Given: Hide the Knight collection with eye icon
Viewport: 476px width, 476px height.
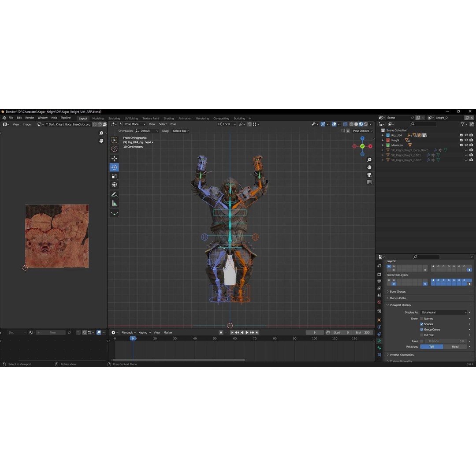Looking at the screenshot, I should pos(466,140).
